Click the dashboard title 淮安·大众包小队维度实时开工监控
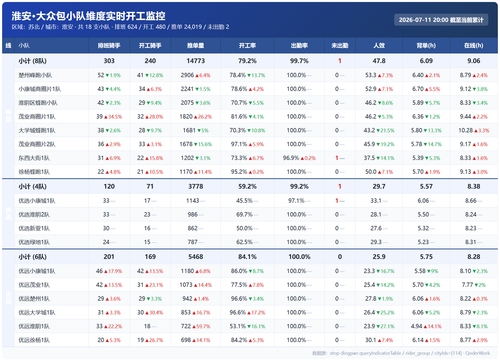The image size is (500, 361). [x=88, y=16]
